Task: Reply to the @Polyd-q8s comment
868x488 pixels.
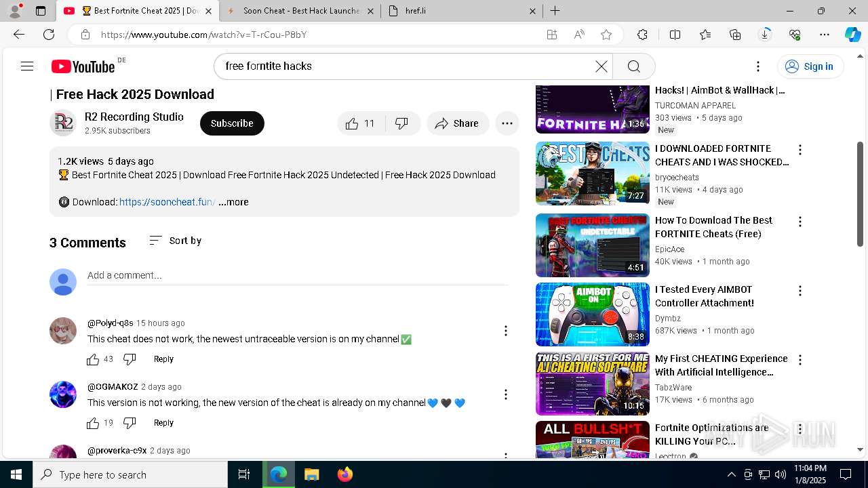Action: coord(163,359)
